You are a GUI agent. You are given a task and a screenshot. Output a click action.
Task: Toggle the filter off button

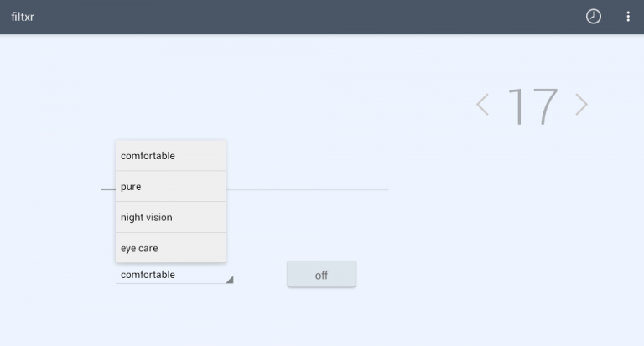click(321, 275)
